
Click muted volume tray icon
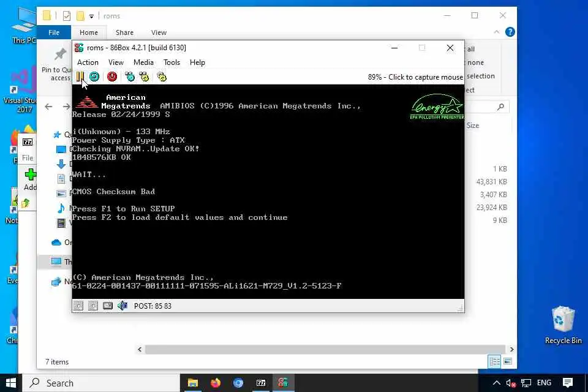tap(511, 383)
